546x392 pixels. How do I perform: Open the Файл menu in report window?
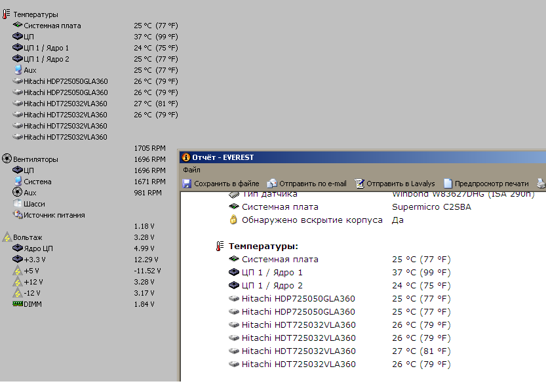click(x=192, y=170)
